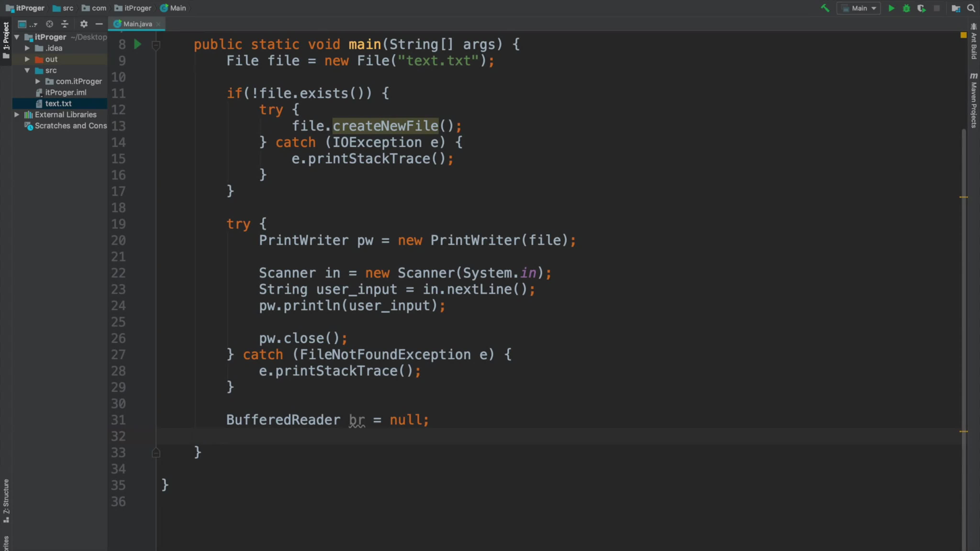Open Search Everywhere magnifier

(x=971, y=8)
